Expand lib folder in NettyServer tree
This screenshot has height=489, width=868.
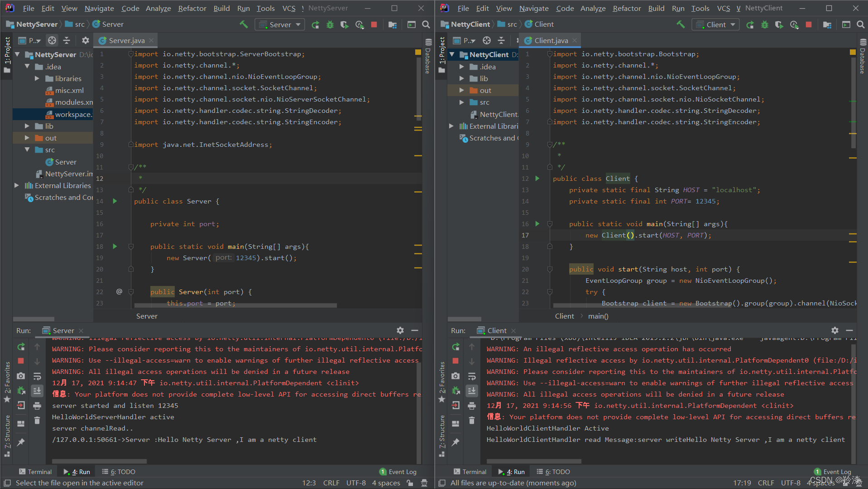coord(27,126)
